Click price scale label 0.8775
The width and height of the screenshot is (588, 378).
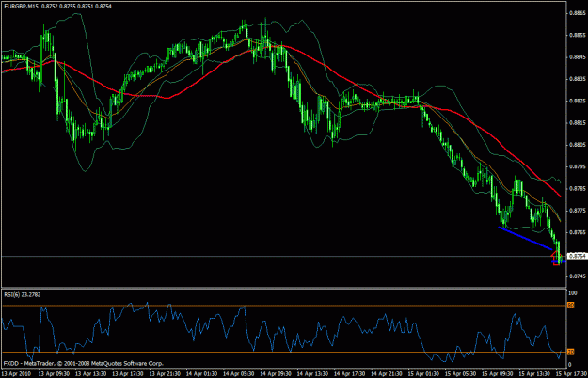578,211
